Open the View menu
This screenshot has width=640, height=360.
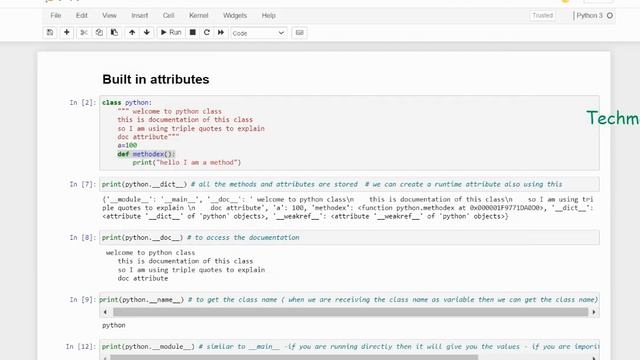109,16
